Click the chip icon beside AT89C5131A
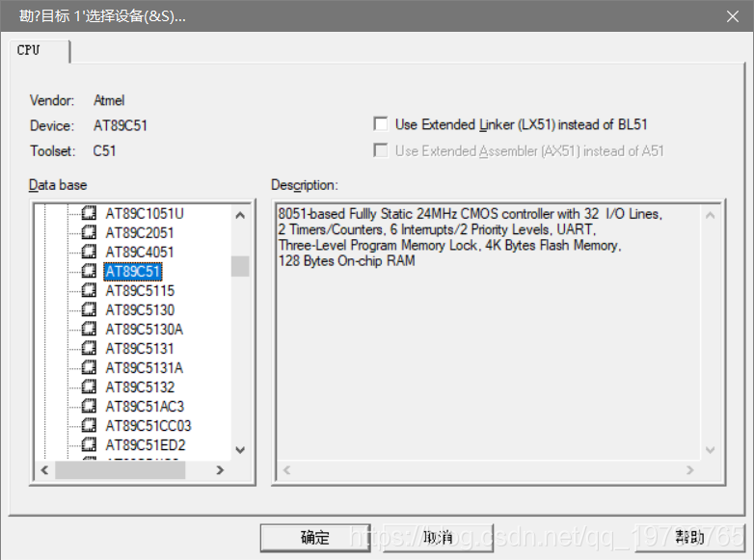The width and height of the screenshot is (754, 560). click(x=89, y=367)
